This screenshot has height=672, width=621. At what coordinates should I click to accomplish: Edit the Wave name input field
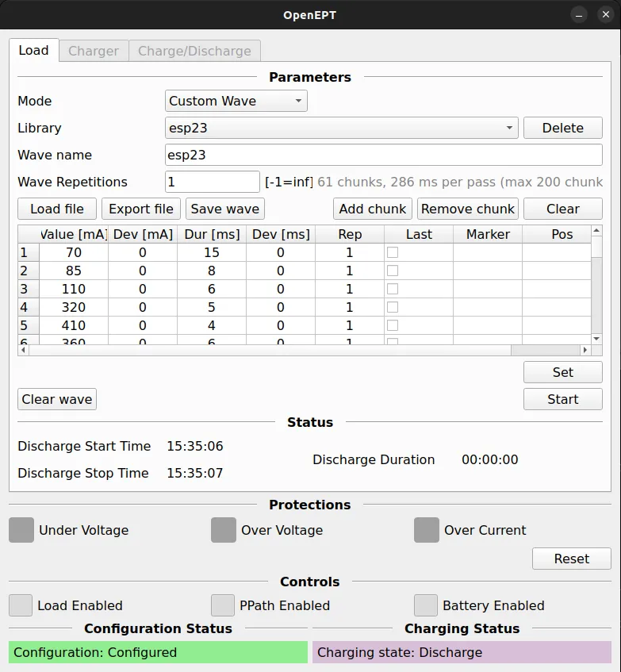[383, 155]
